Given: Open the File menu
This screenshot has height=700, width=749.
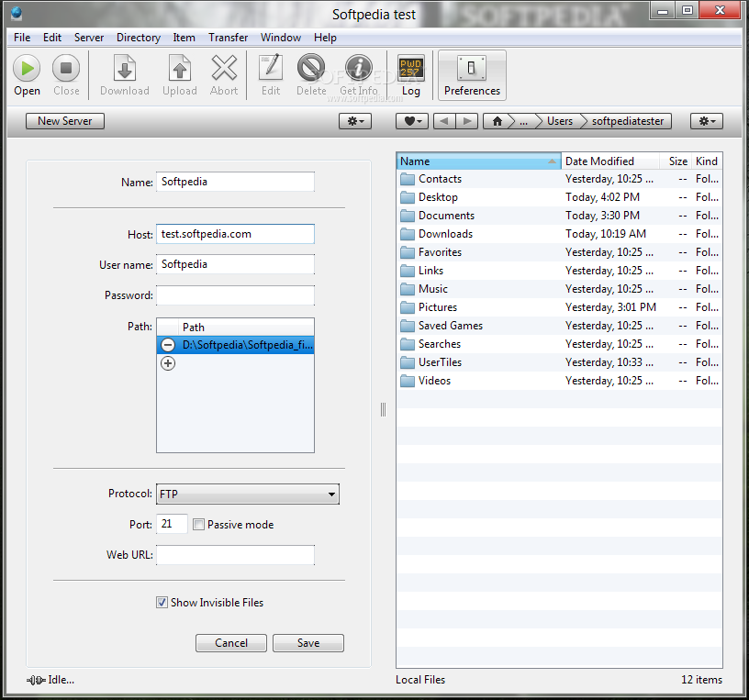Looking at the screenshot, I should pyautogui.click(x=22, y=38).
